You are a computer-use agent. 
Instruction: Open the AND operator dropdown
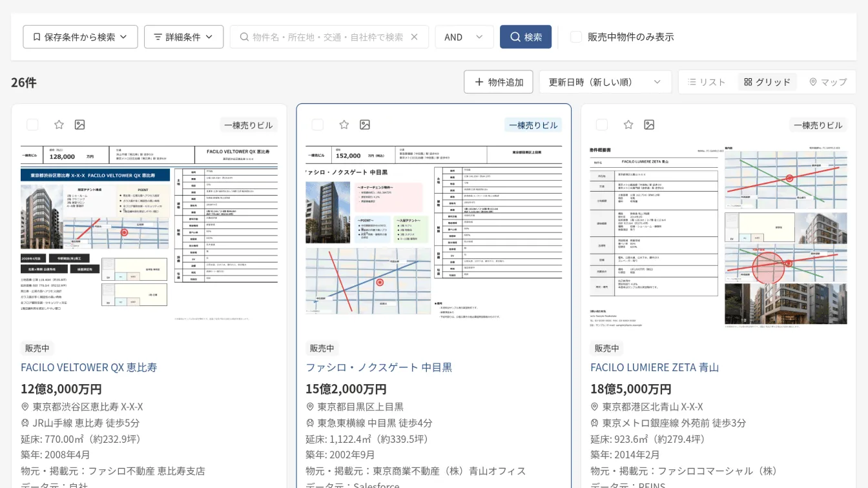[464, 37]
